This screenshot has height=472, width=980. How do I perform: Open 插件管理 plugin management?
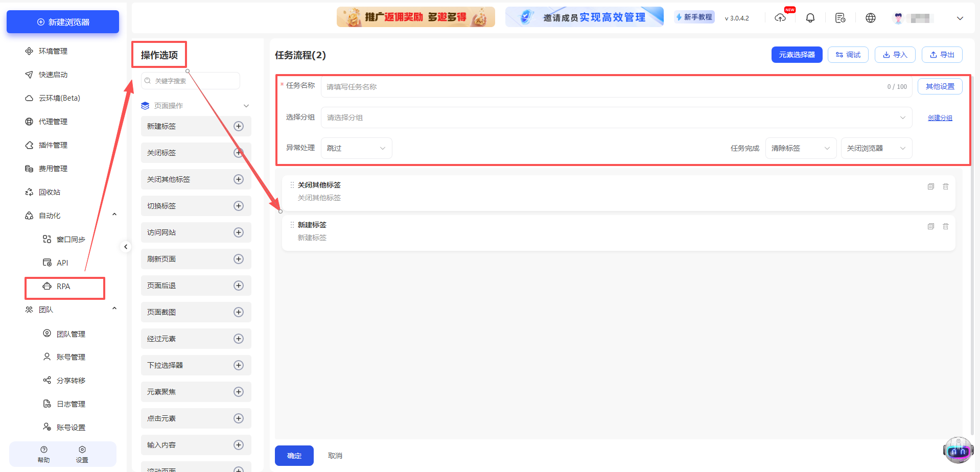54,145
